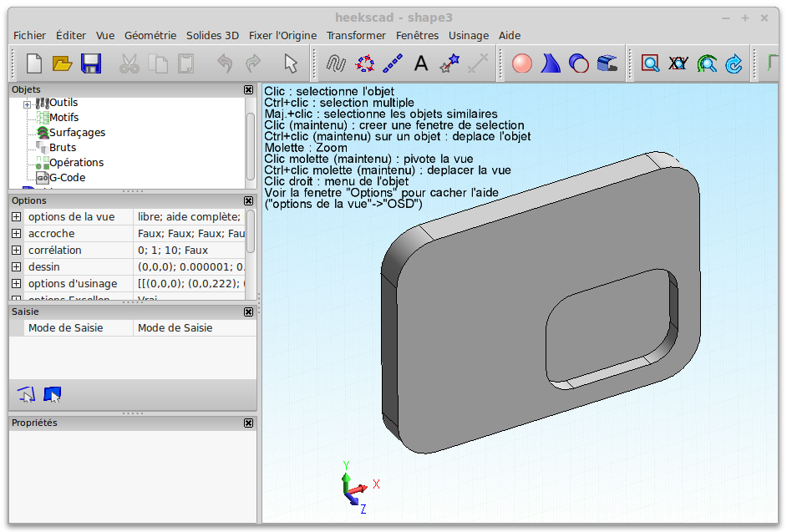The width and height of the screenshot is (787, 532).
Task: Click the magnifier zoom window icon
Action: [x=650, y=63]
